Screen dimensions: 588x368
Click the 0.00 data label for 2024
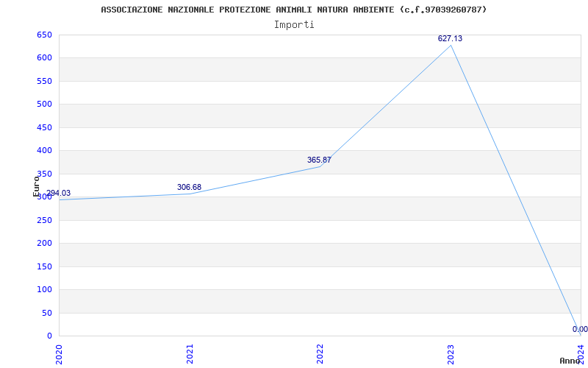click(580, 329)
